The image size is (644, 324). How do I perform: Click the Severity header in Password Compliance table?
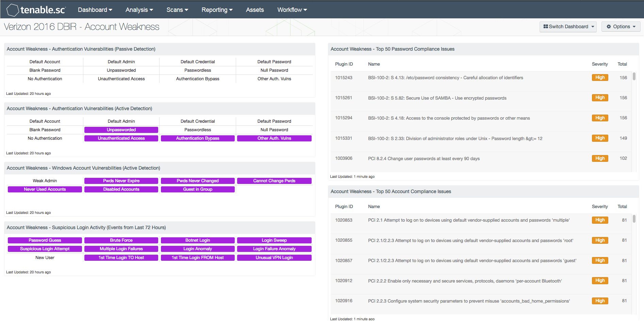tap(599, 64)
